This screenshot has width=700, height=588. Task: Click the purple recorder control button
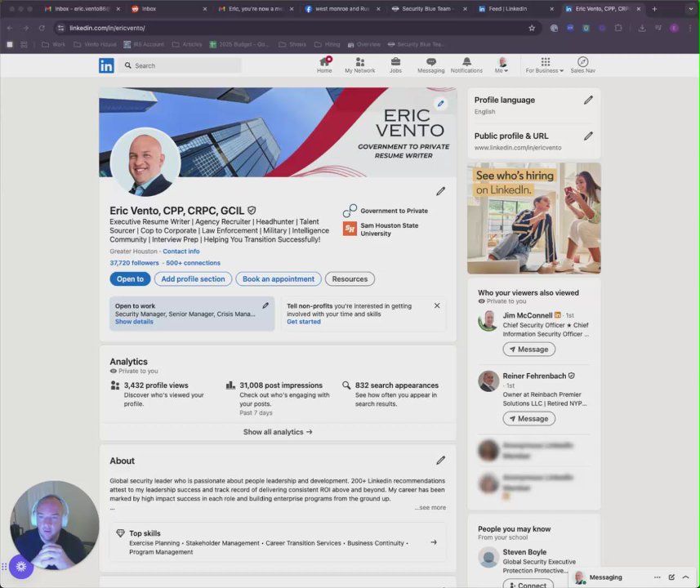click(21, 567)
